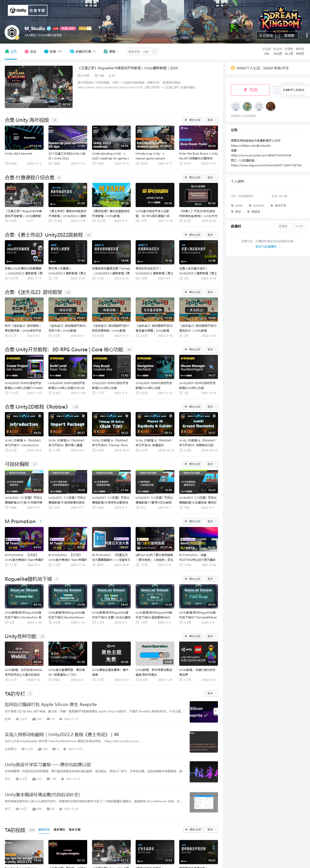
Task: Click the Unity 价值专家 logo banner
Action: [x=28, y=10]
